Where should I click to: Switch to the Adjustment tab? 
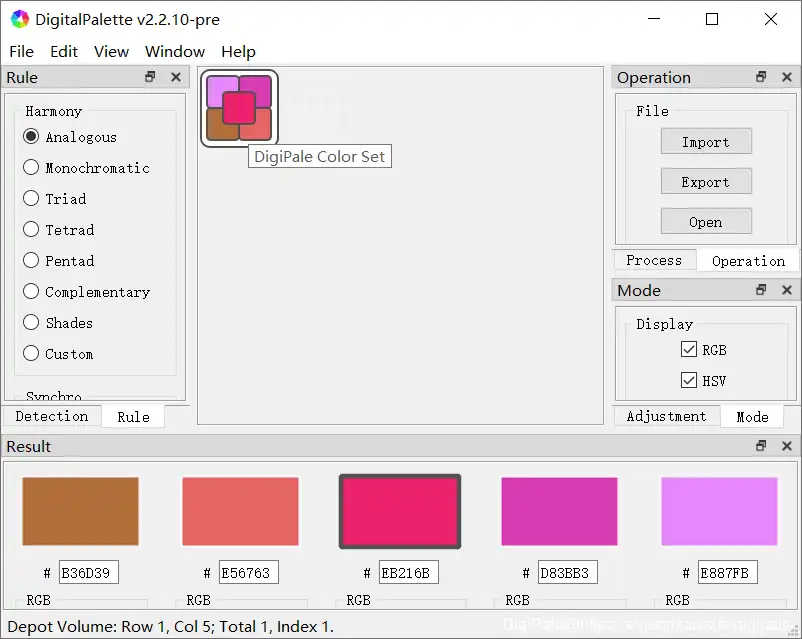[666, 416]
